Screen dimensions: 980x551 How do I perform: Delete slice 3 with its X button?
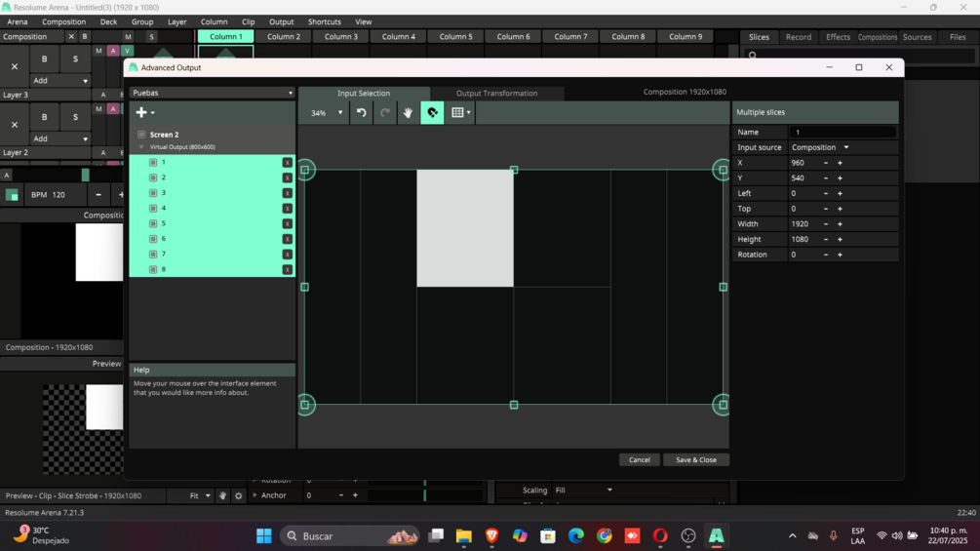coord(287,193)
